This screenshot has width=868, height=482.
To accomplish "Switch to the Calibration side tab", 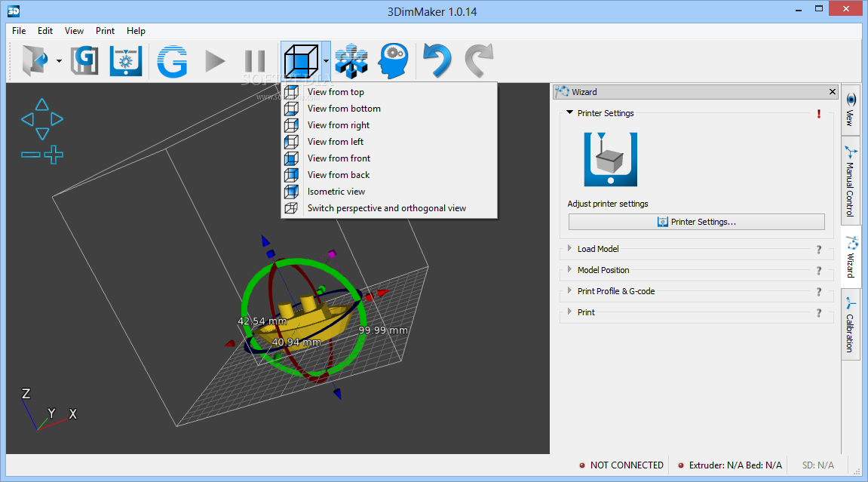I will 851,324.
